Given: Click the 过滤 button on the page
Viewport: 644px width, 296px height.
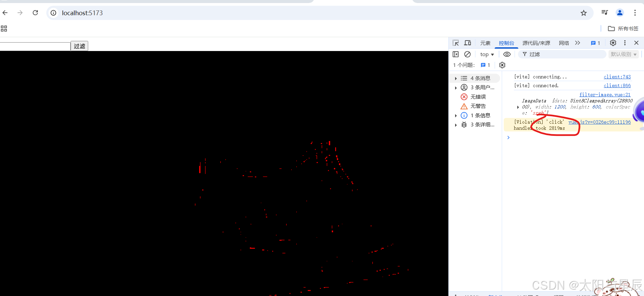Looking at the screenshot, I should point(79,46).
